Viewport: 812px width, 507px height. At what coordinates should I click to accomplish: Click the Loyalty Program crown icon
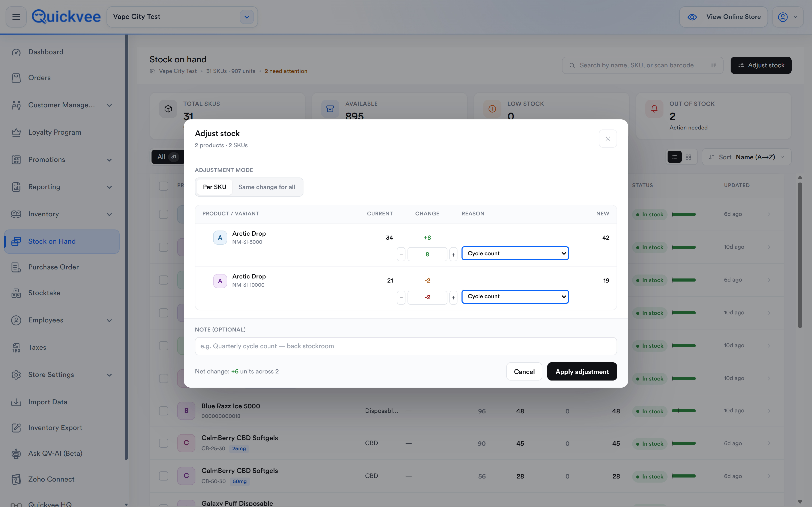(16, 132)
